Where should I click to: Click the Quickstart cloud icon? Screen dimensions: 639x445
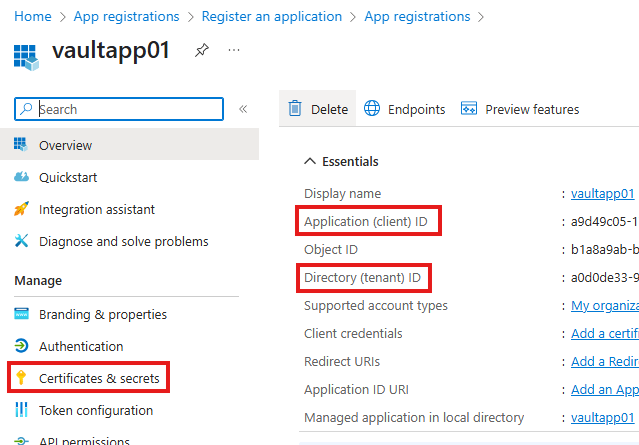21,177
